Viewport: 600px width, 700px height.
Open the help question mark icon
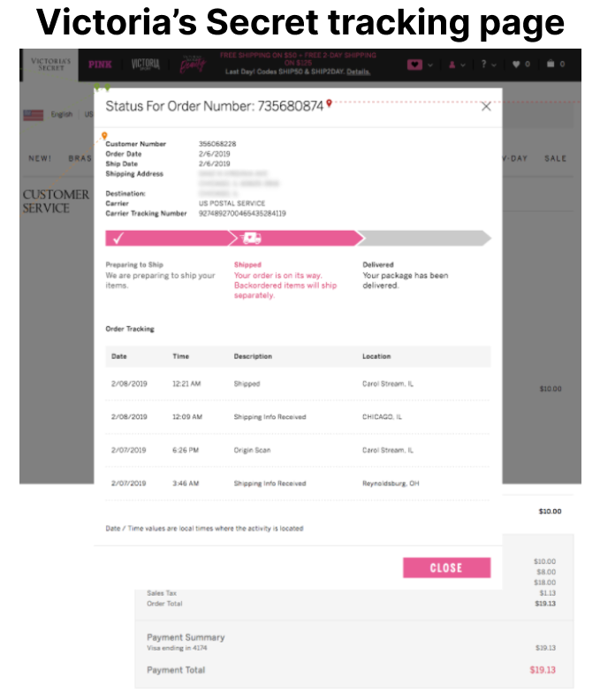484,65
